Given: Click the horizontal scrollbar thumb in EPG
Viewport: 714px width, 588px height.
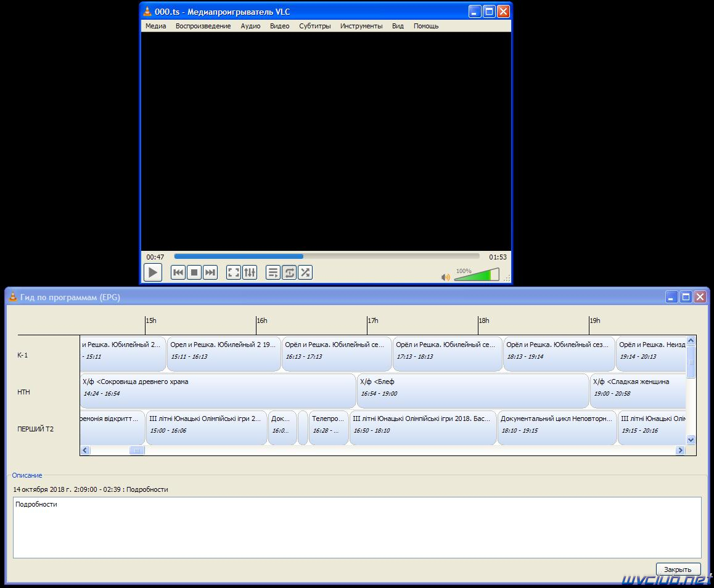Looking at the screenshot, I should point(137,450).
